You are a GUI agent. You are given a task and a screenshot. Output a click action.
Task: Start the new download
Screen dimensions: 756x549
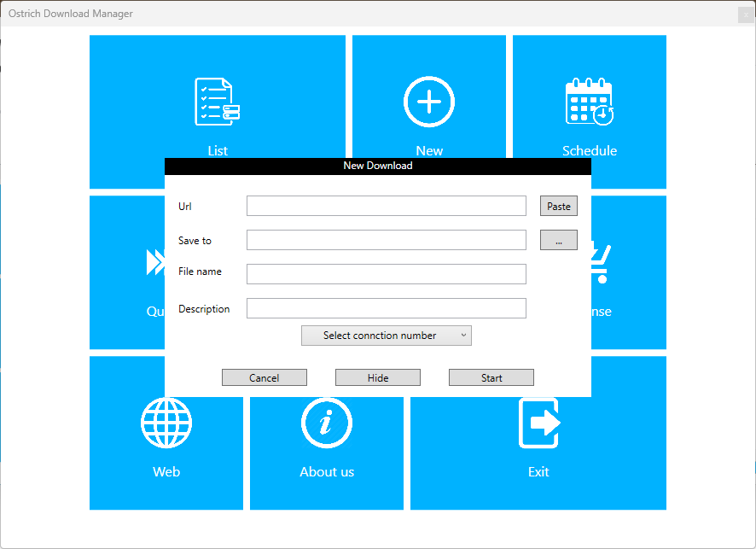tap(491, 377)
